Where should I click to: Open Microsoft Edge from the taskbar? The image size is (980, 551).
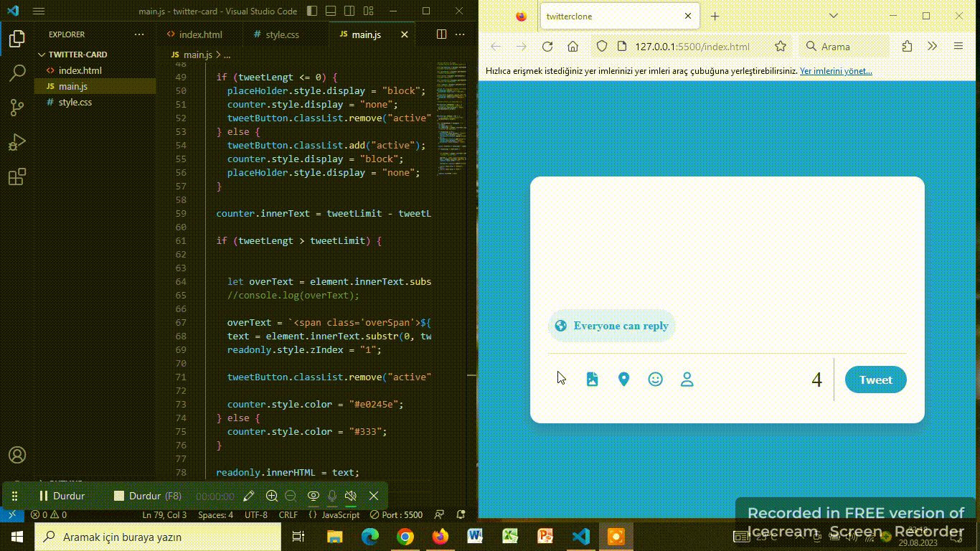point(370,537)
